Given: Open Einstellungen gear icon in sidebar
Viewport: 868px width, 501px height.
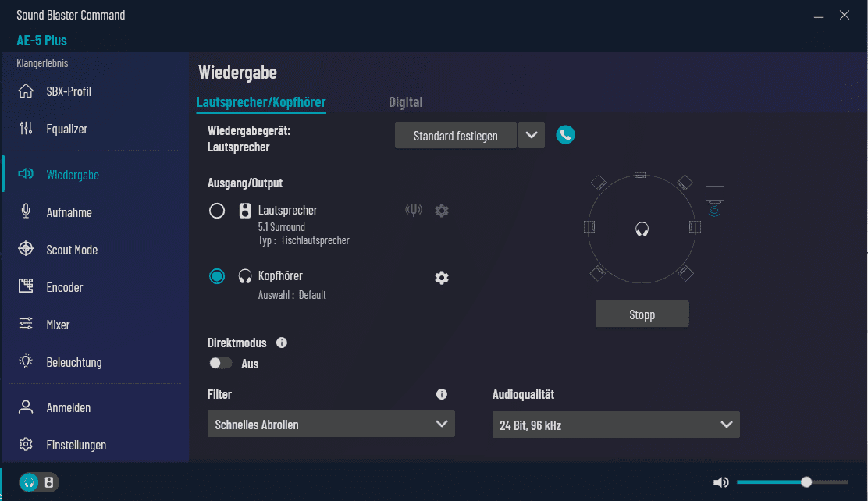Looking at the screenshot, I should (x=26, y=444).
